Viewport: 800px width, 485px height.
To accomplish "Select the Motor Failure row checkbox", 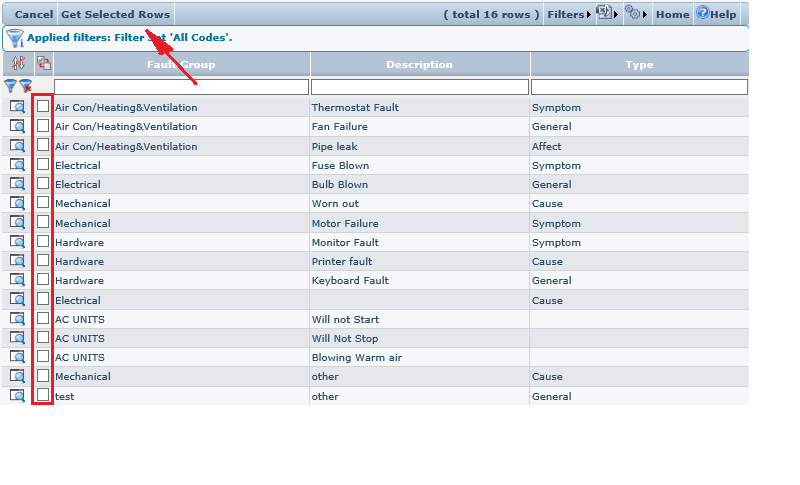I will click(43, 222).
